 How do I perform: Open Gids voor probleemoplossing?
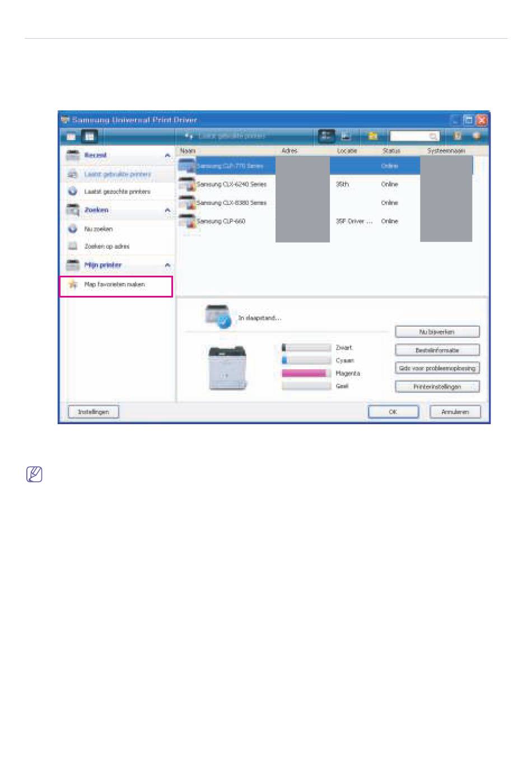(437, 368)
